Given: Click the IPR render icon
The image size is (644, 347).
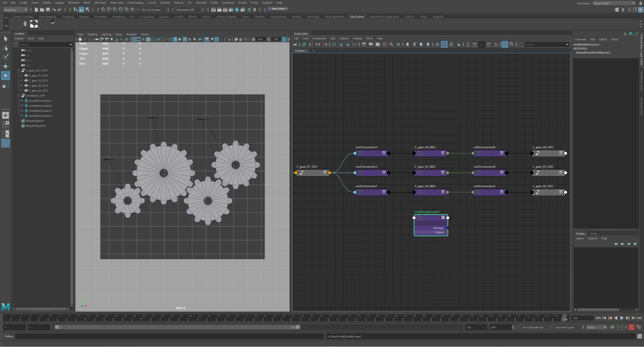Looking at the screenshot, I should point(225,10).
